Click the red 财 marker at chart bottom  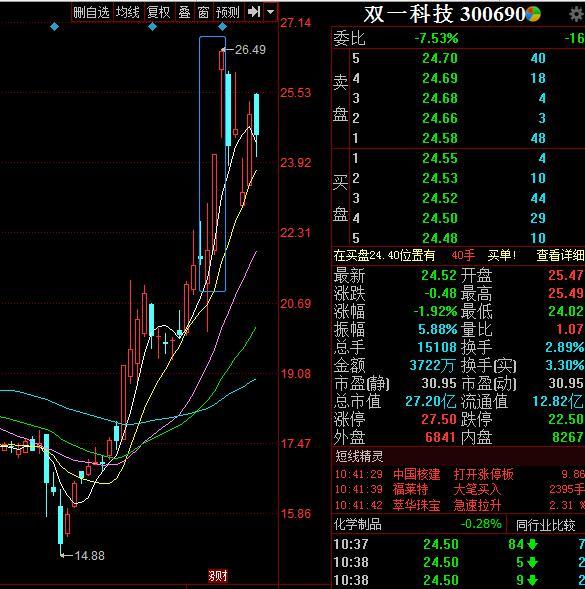click(x=218, y=576)
